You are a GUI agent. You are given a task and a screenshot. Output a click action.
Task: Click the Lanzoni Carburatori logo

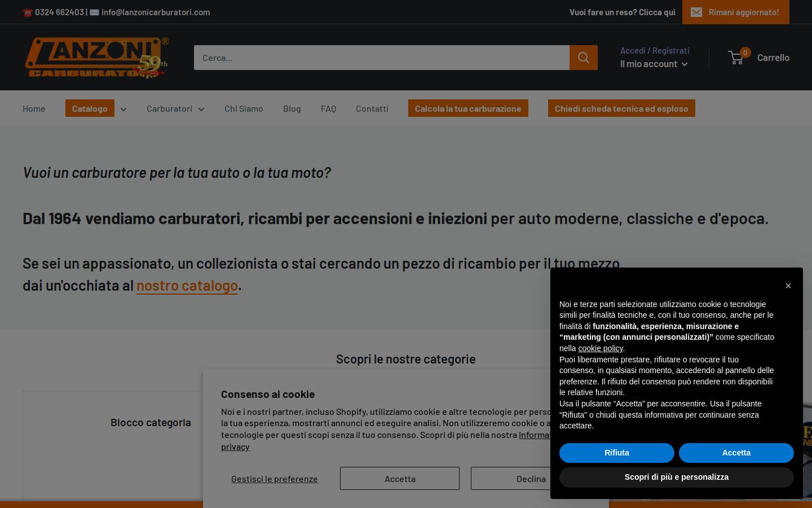coord(96,58)
